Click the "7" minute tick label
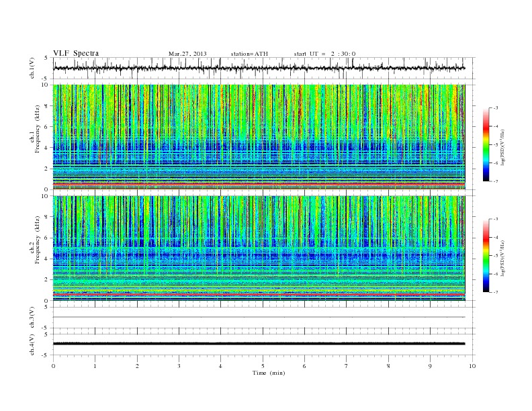The width and height of the screenshot is (532, 411). pos(347,366)
